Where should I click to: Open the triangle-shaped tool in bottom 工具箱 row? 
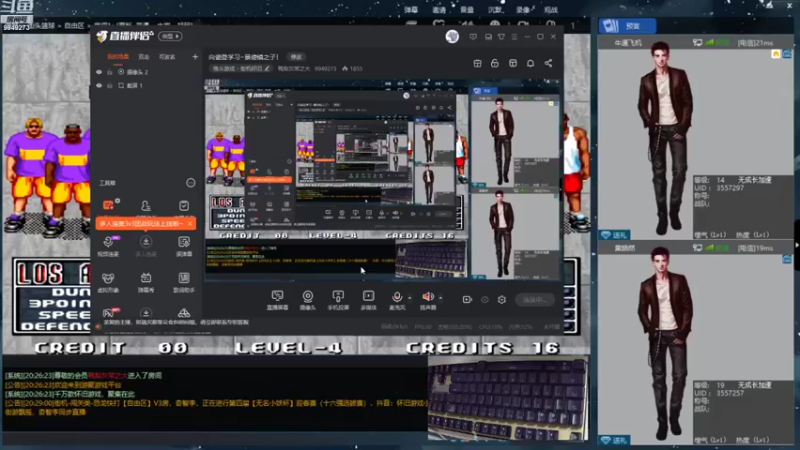pos(184,313)
